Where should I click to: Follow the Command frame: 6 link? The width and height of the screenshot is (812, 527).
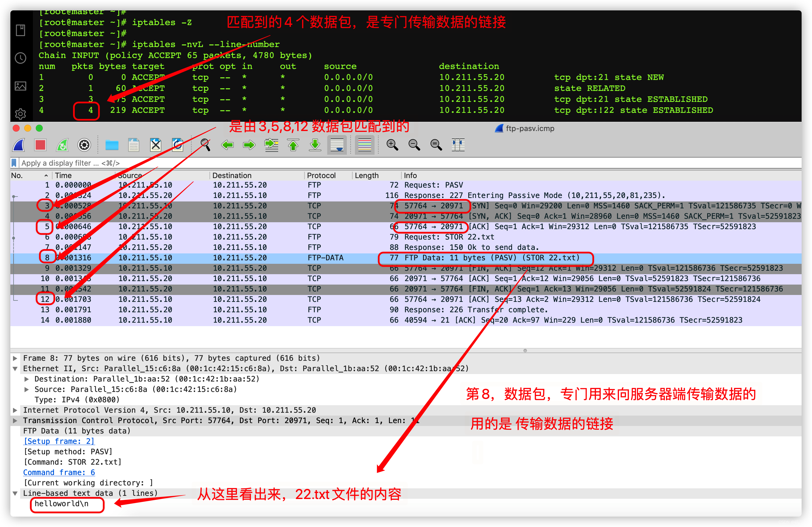[59, 472]
